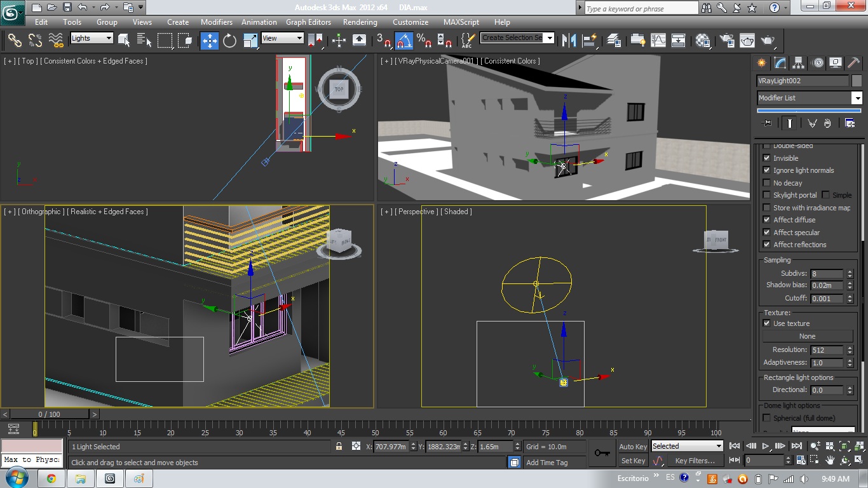The image size is (868, 488).
Task: Click the Subdivs value input field
Action: (826, 274)
